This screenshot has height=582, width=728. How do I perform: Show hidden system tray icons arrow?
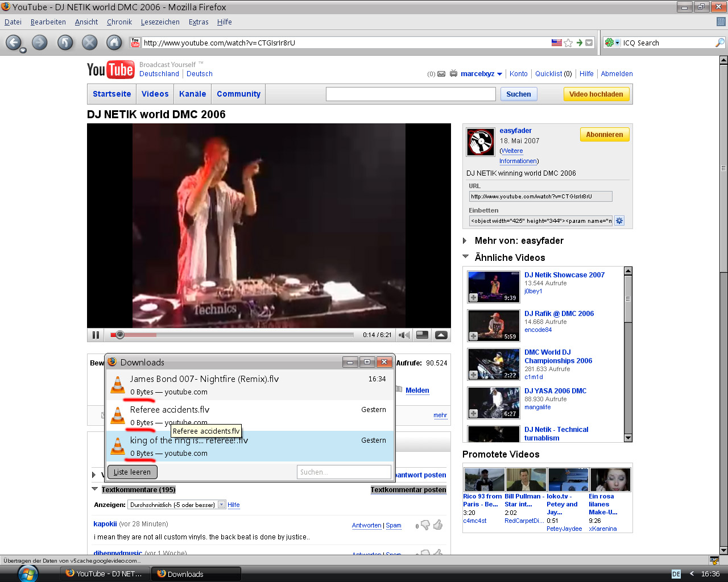tap(692, 573)
